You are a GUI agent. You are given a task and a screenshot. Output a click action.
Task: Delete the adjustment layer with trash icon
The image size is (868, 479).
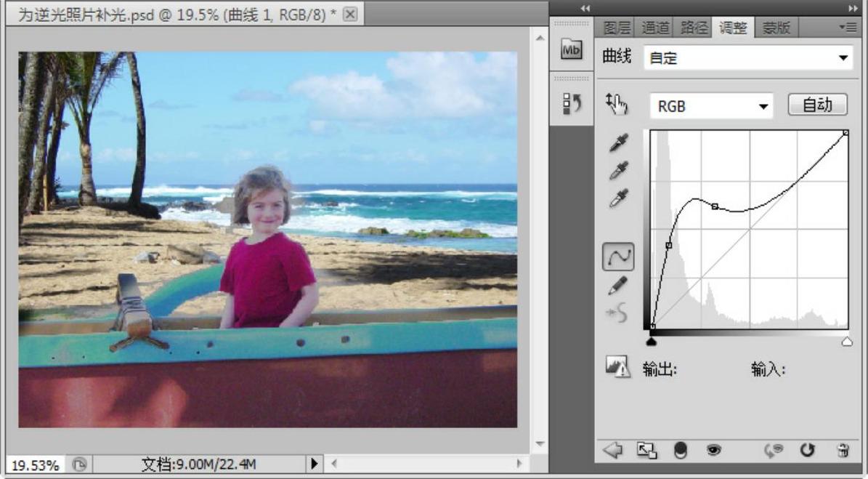click(x=843, y=451)
